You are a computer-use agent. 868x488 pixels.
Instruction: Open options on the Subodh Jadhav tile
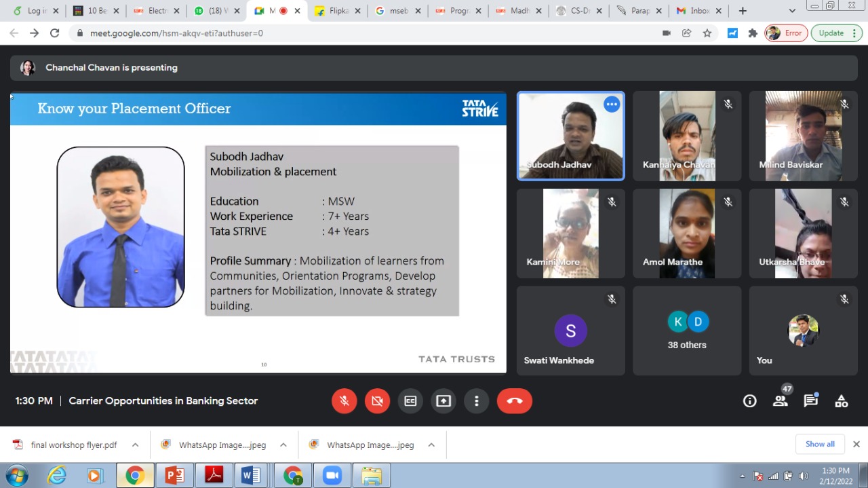click(612, 105)
